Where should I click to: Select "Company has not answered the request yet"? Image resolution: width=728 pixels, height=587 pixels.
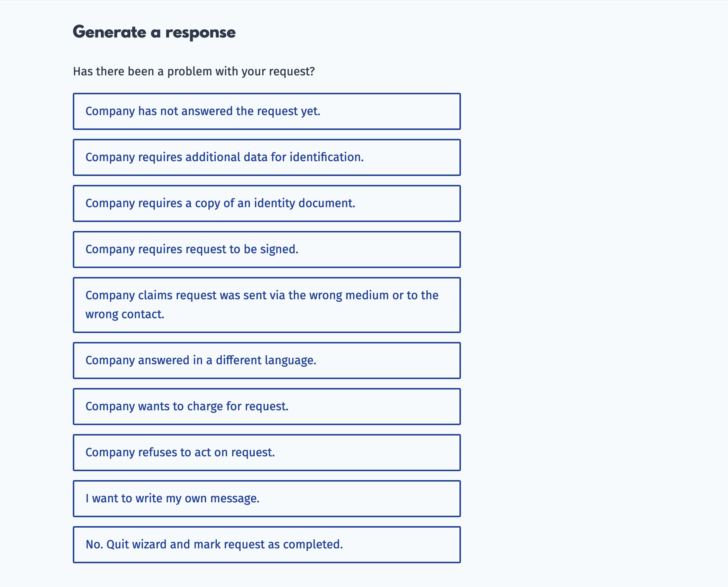(x=267, y=111)
